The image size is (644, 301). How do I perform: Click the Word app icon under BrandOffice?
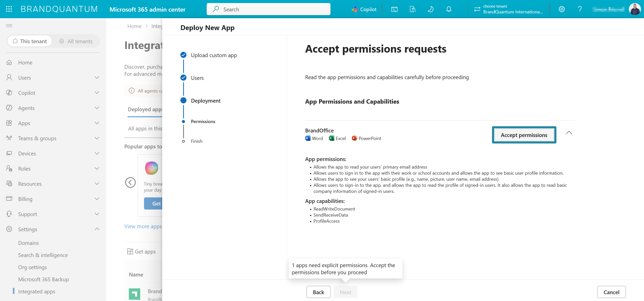308,138
